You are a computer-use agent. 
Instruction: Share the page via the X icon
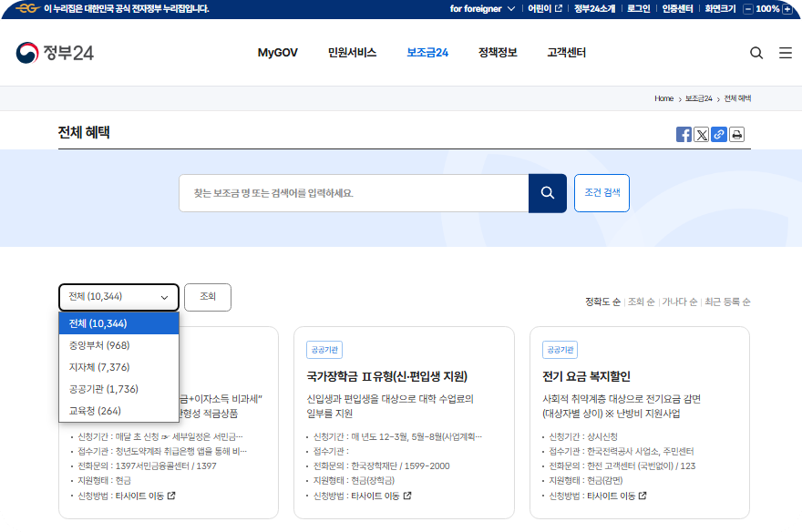pos(701,134)
